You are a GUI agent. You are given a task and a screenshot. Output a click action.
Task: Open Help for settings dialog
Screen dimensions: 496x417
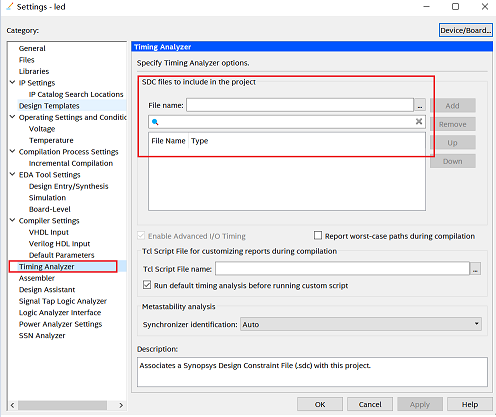(470, 404)
